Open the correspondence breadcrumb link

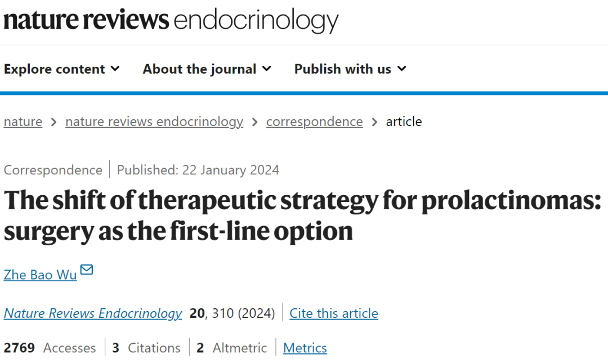(315, 122)
